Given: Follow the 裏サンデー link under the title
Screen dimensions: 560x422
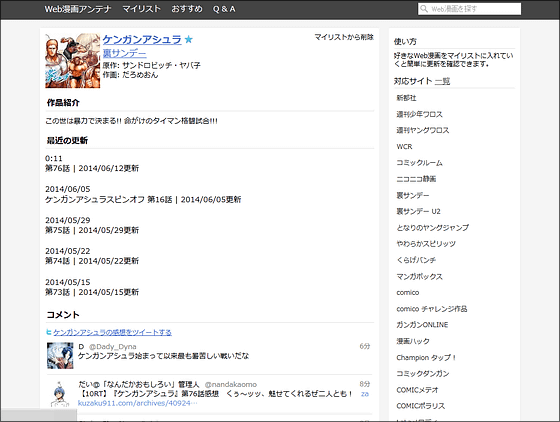Looking at the screenshot, I should [x=124, y=54].
